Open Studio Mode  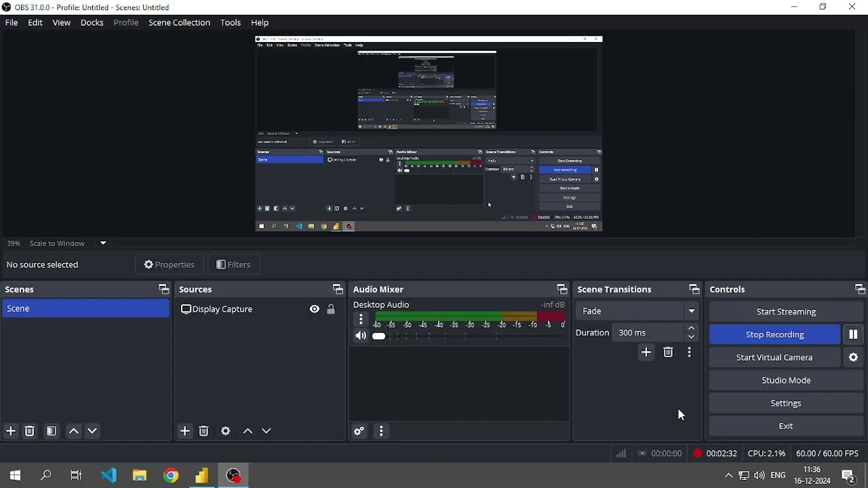coord(786,380)
